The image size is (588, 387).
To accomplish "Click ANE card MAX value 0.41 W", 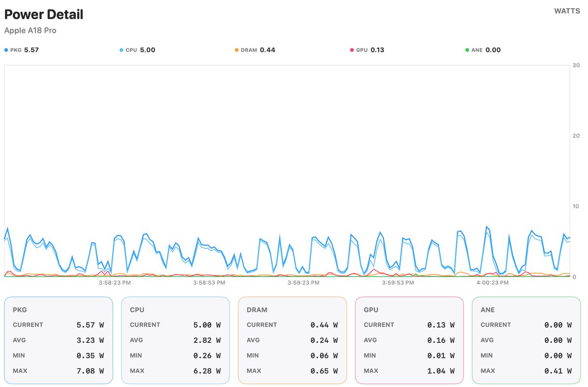I will coord(558,371).
